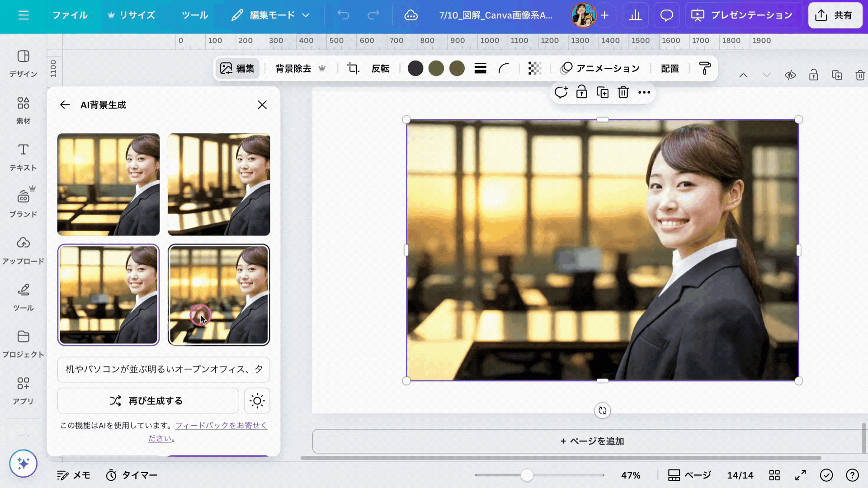Click the dark gray color swatch
This screenshot has height=488, width=868.
415,69
